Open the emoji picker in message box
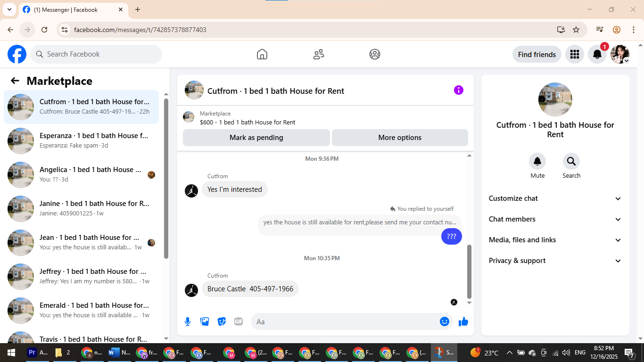 point(445,321)
